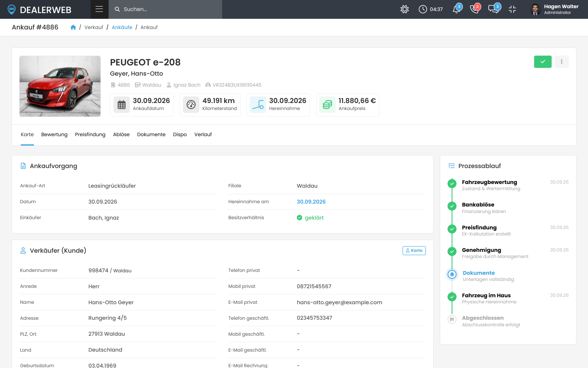Click the Hereinnahme am date link 30.09.2026
Viewport: 588px width, 368px height.
coord(311,202)
